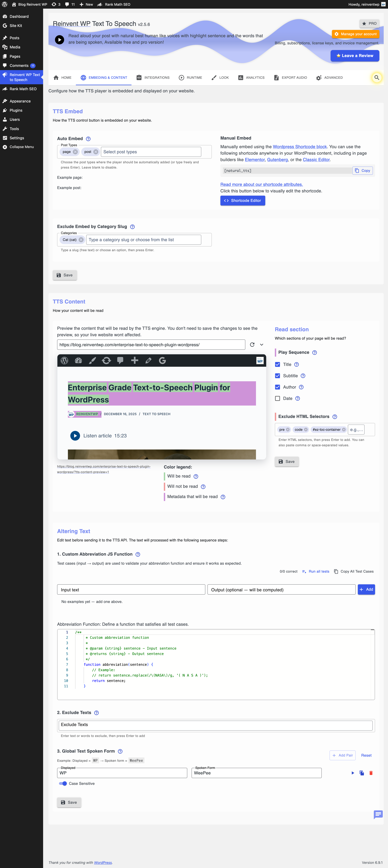Image resolution: width=388 pixels, height=868 pixels.
Task: Delete the WP spoken form pair
Action: tap(371, 773)
